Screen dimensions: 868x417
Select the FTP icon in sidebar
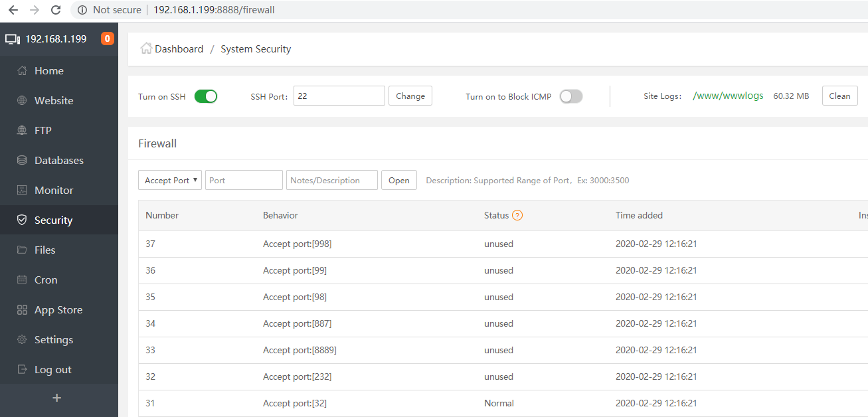[22, 131]
